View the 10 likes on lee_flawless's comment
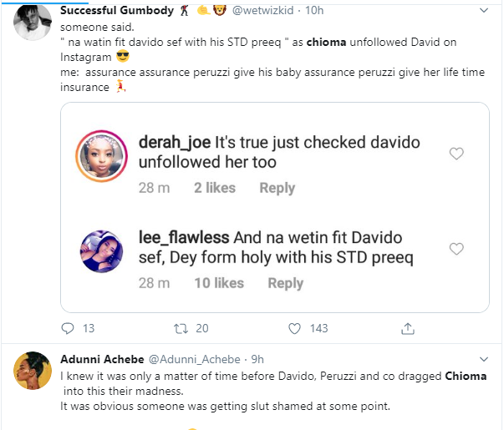 pos(217,283)
